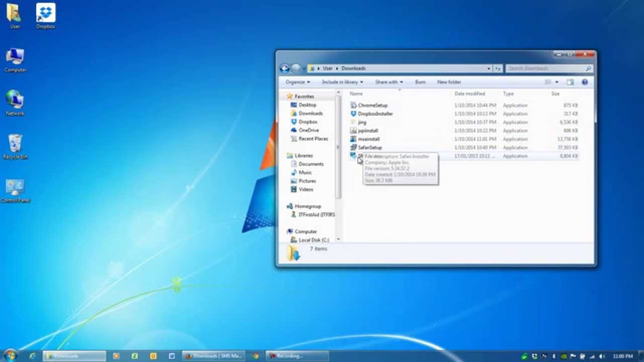Switch to Recording taskbar button

pos(297,356)
